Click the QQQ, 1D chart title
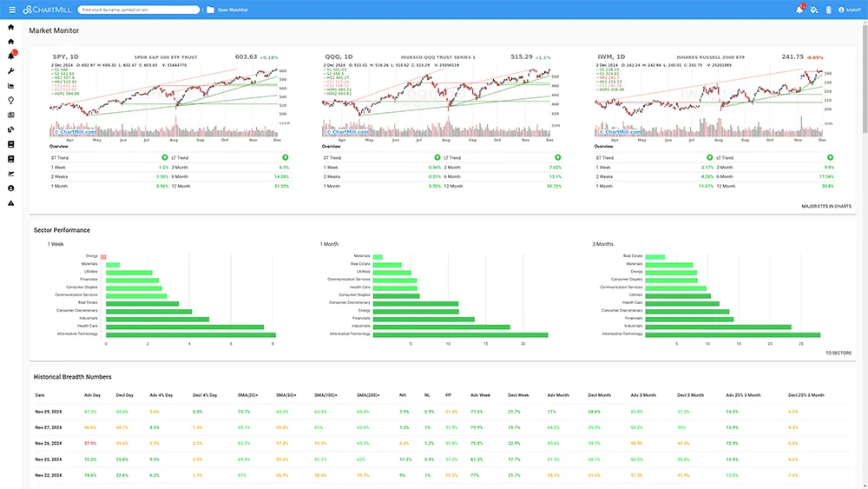Image resolution: width=868 pixels, height=489 pixels. 339,56
